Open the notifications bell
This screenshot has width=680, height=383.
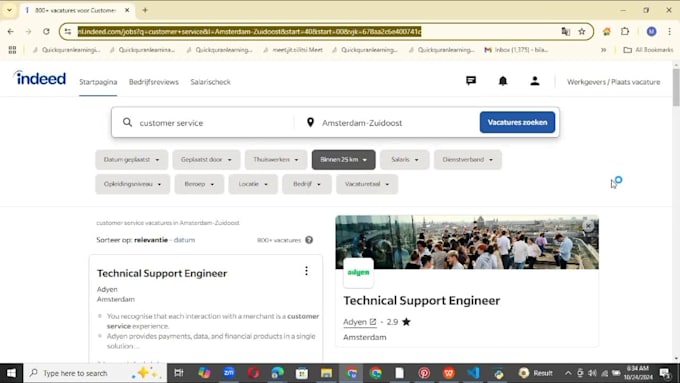pyautogui.click(x=503, y=81)
